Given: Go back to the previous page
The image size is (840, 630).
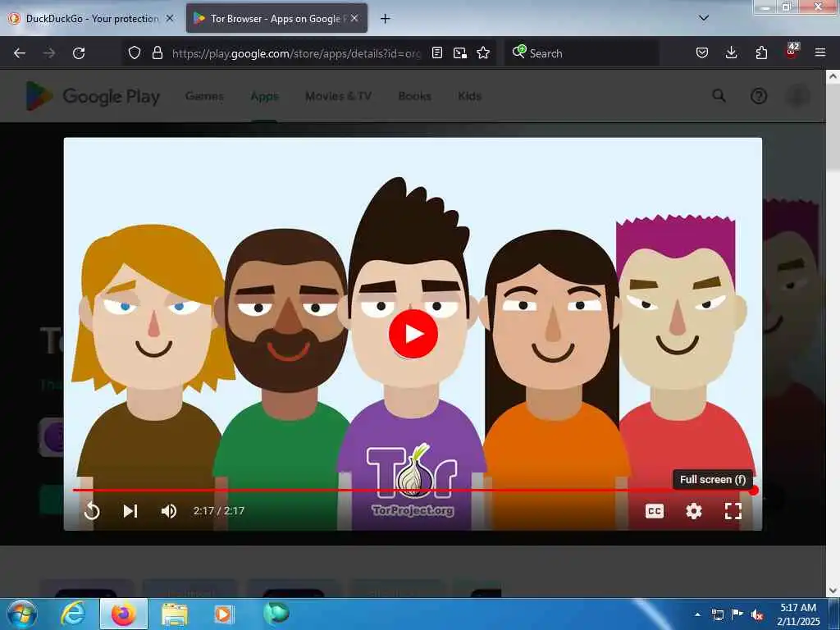Looking at the screenshot, I should [x=20, y=53].
